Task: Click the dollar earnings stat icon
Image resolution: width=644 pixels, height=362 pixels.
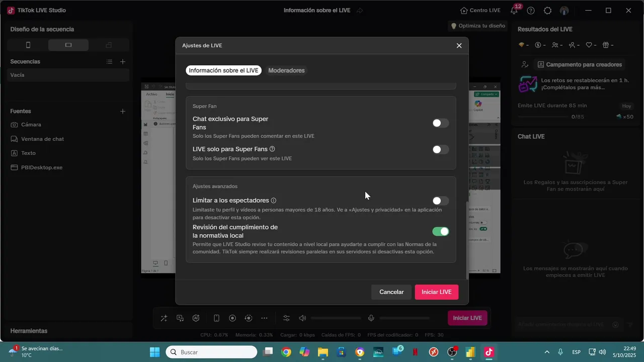Action: click(538, 45)
